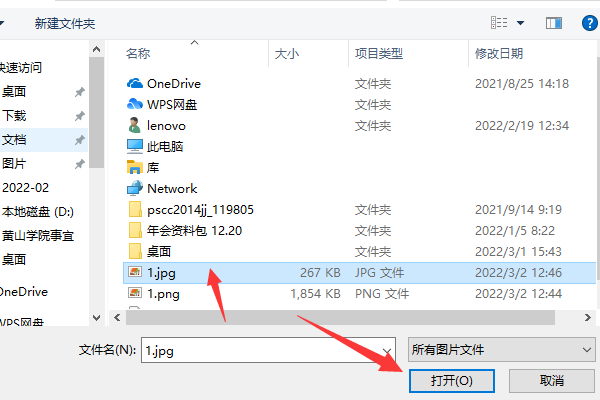This screenshot has width=600, height=400.
Task: Select the 库 libraries icon
Action: coord(135,167)
